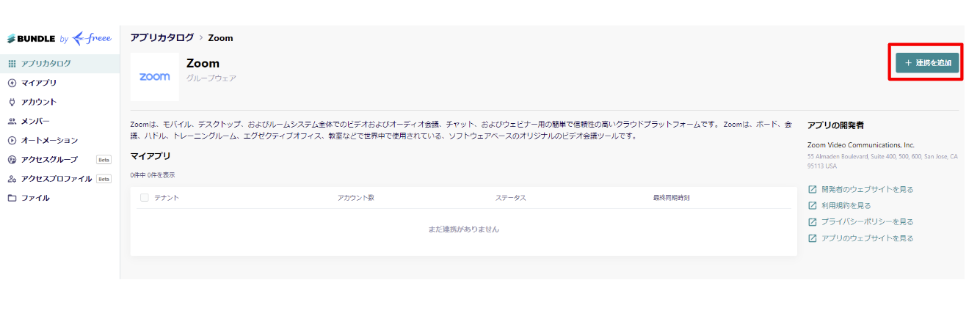Open アプリカタログ in the sidebar

click(59, 64)
